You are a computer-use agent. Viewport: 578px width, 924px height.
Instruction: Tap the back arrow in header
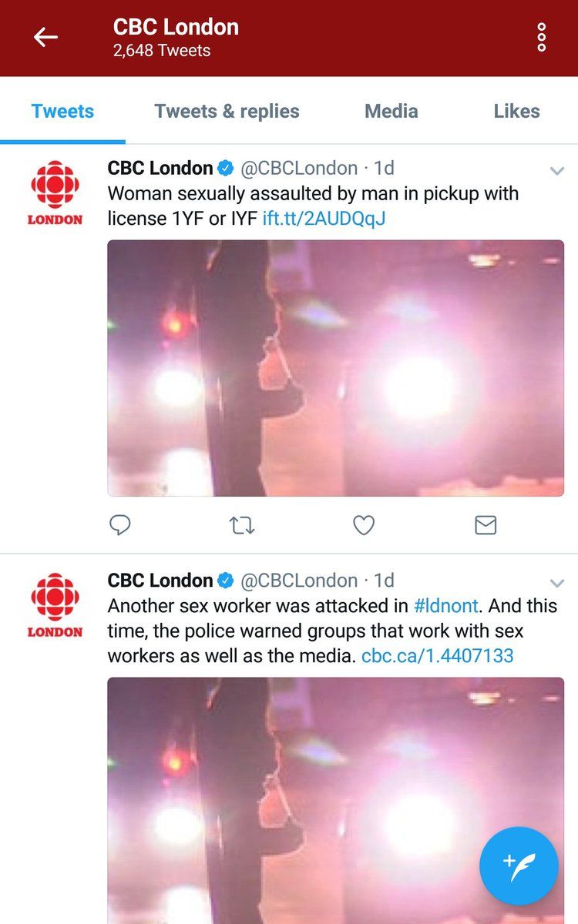point(45,37)
